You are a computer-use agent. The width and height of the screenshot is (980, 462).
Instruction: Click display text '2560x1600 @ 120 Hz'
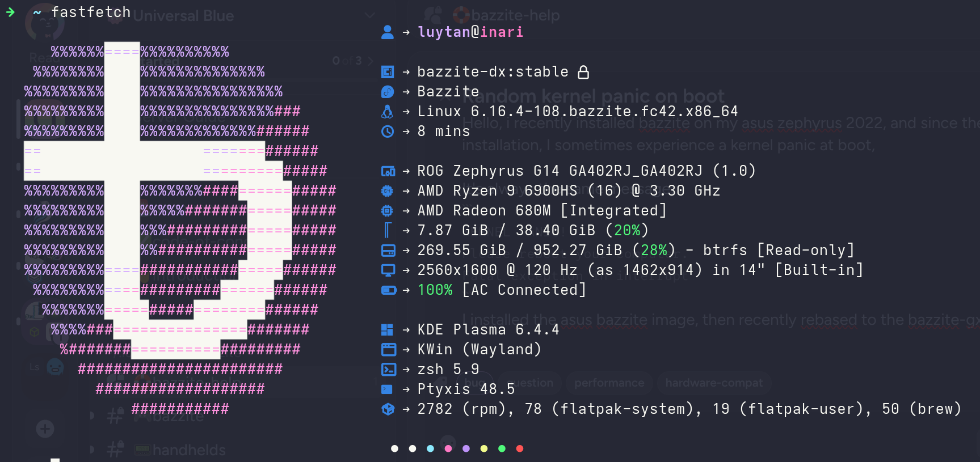click(x=497, y=270)
